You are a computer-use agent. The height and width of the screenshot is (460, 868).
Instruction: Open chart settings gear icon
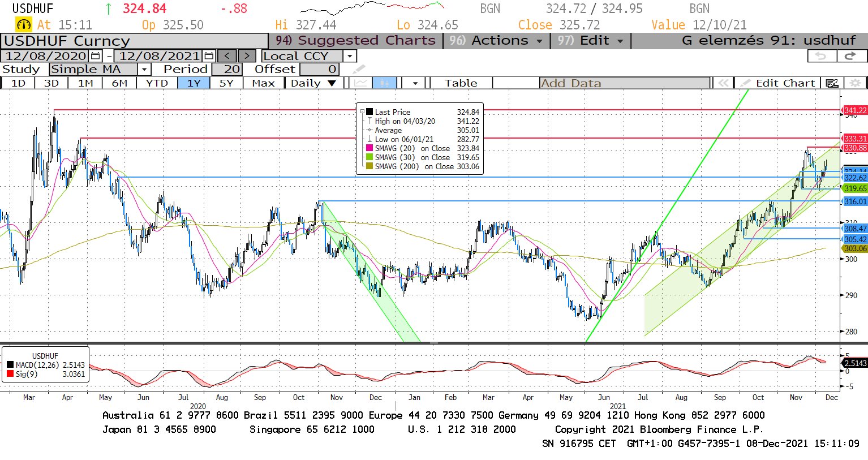855,83
